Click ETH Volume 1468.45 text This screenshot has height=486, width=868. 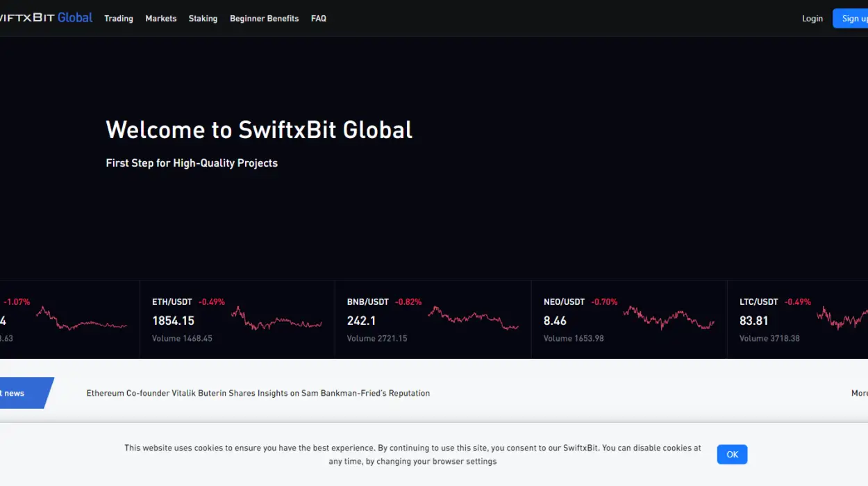[x=182, y=339]
